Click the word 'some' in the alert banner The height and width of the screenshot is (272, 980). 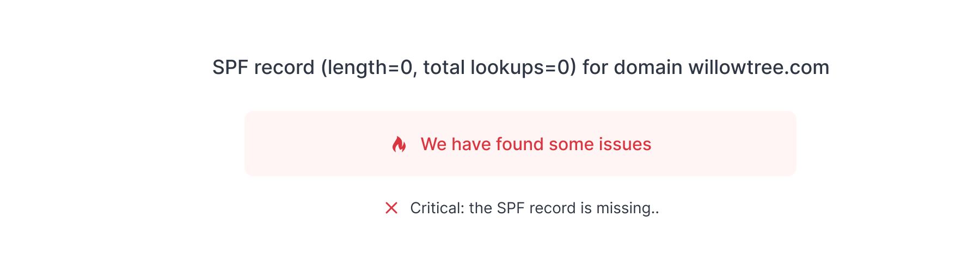tap(572, 144)
